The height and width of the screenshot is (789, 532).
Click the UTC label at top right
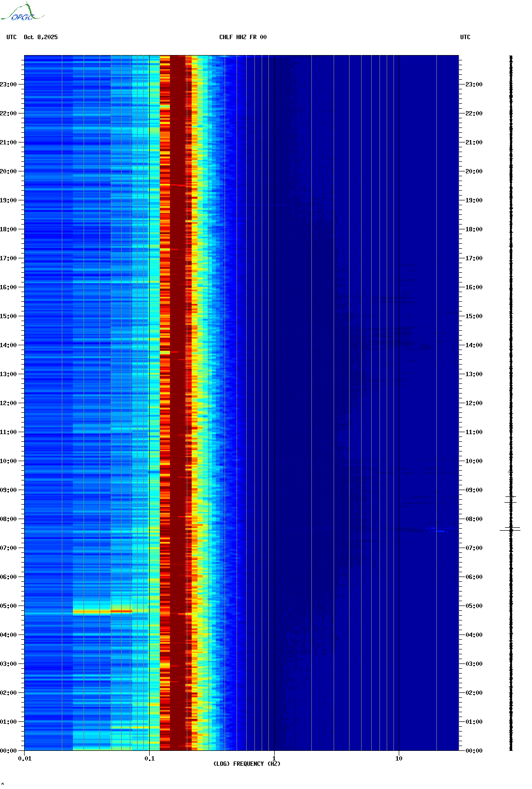[465, 37]
